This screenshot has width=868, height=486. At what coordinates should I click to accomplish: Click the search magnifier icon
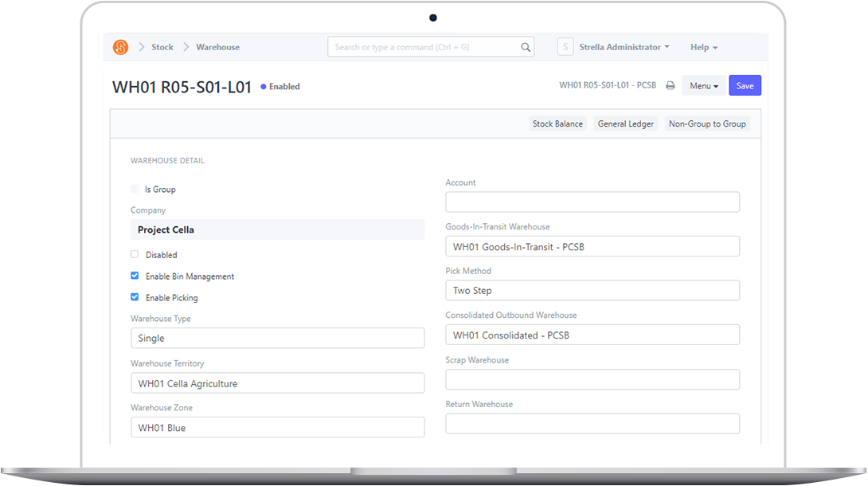[x=526, y=47]
